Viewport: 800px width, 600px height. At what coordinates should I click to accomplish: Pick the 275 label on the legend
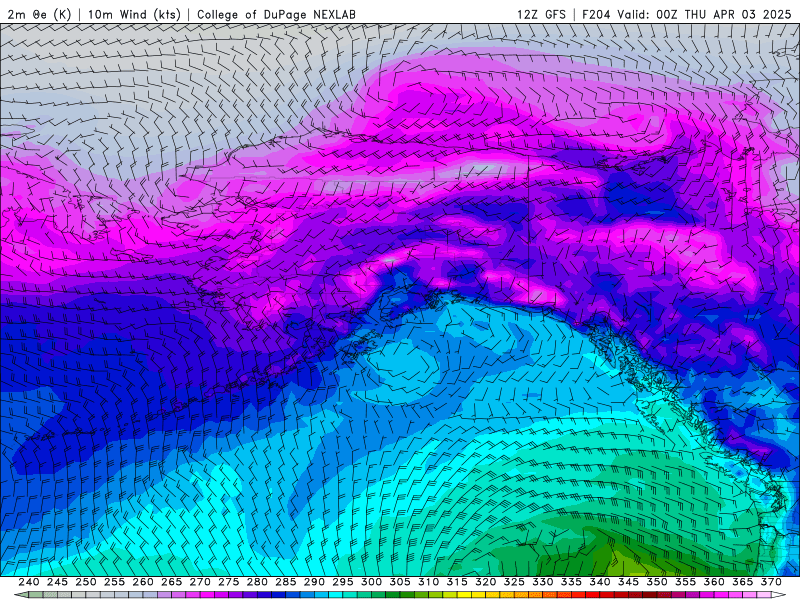(x=229, y=582)
